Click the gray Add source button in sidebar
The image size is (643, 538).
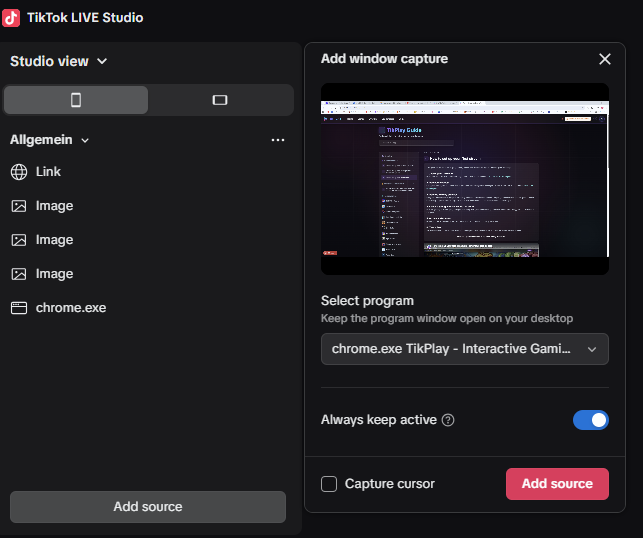point(148,507)
